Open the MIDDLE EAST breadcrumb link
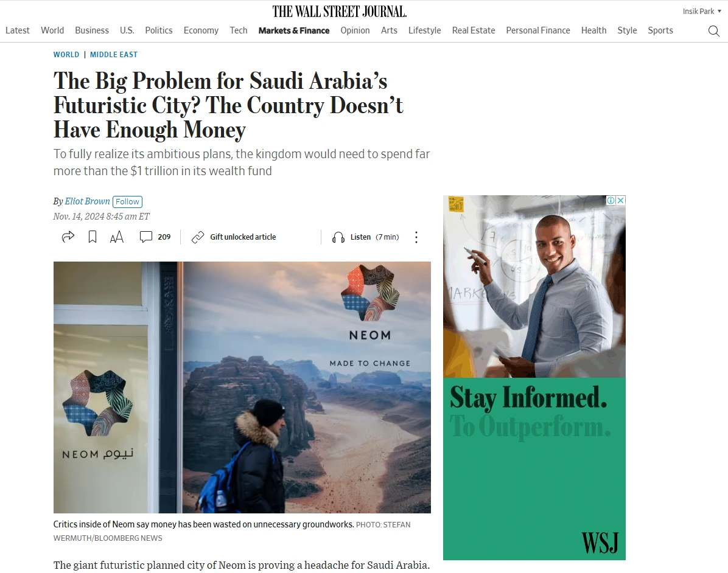 pyautogui.click(x=114, y=55)
